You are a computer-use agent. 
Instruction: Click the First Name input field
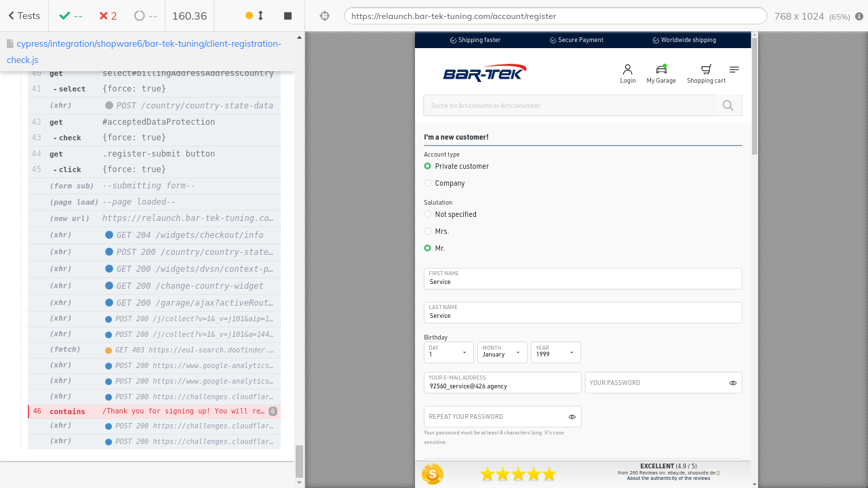pyautogui.click(x=583, y=281)
